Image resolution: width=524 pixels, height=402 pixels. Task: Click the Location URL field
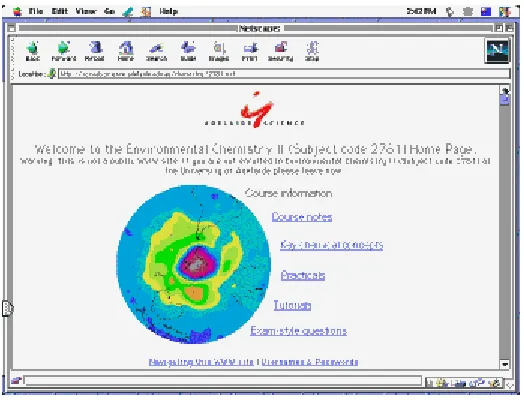click(284, 74)
